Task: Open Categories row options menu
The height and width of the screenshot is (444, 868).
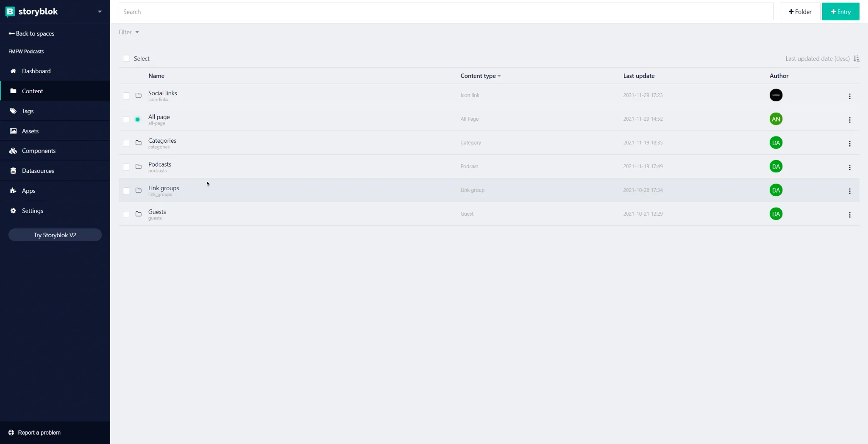Action: 849,144
